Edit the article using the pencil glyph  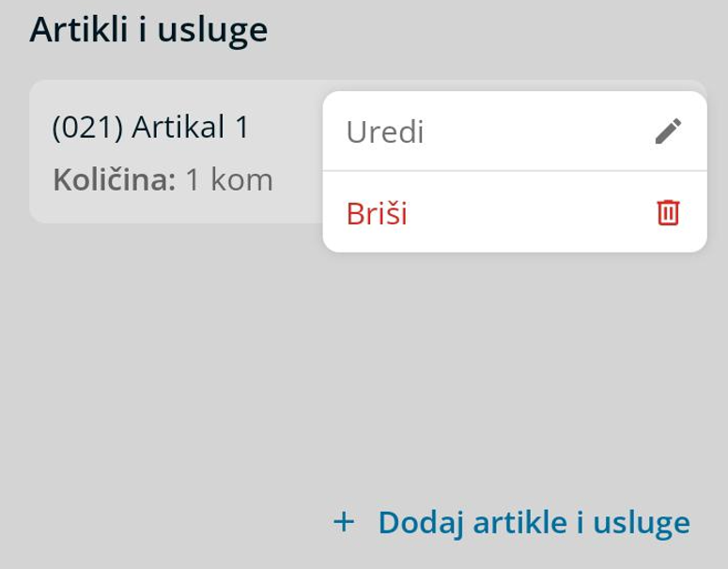668,131
